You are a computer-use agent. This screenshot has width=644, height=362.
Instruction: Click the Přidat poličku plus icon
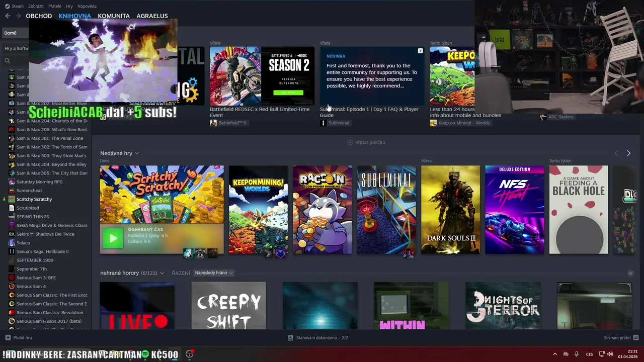pos(350,142)
